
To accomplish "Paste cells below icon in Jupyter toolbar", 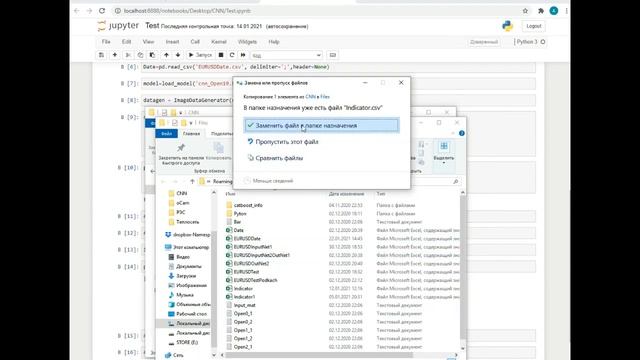I will [x=152, y=55].
